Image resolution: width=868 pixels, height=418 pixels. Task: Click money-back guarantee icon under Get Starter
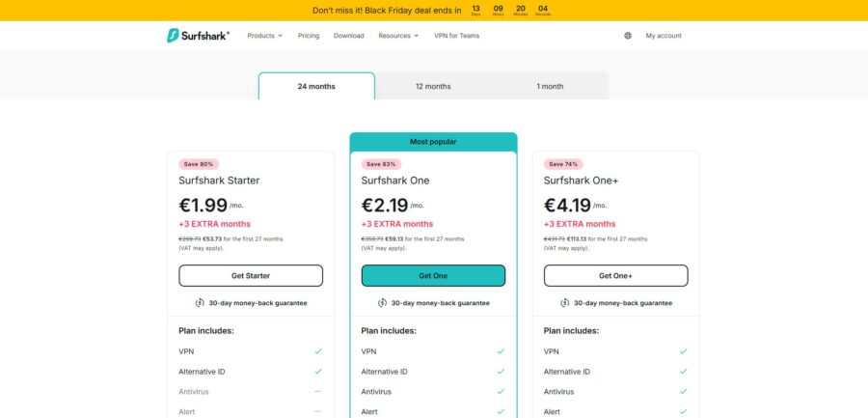tap(200, 303)
